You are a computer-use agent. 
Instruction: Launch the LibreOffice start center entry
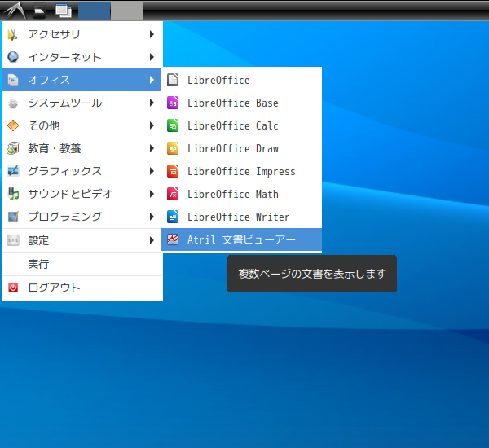(218, 80)
